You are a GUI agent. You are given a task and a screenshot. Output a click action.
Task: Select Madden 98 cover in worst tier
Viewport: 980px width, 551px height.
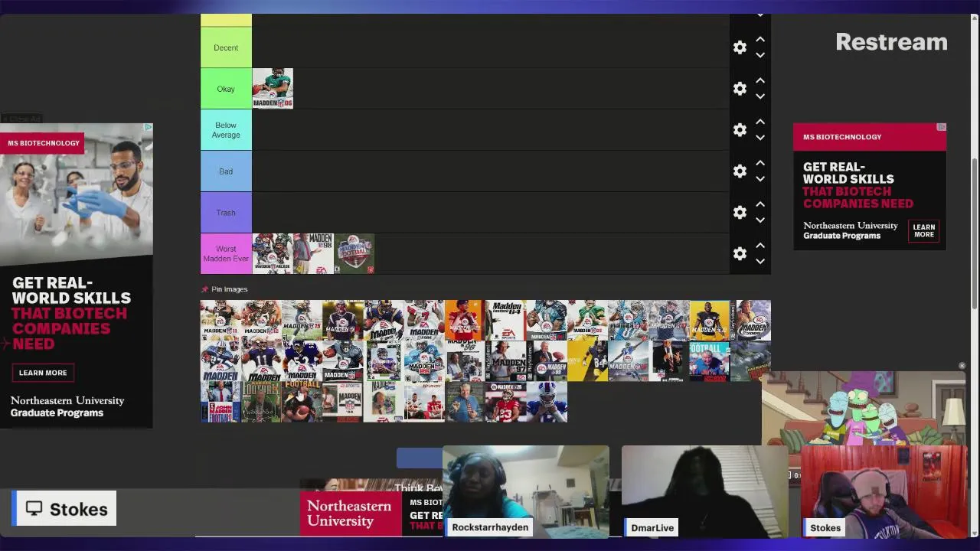pos(313,253)
